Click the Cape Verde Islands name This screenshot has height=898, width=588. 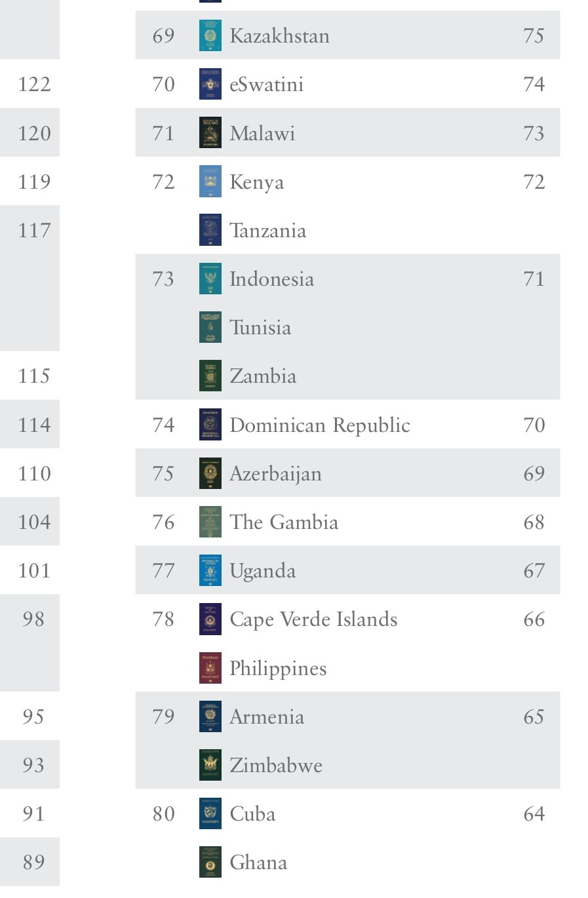coord(313,620)
